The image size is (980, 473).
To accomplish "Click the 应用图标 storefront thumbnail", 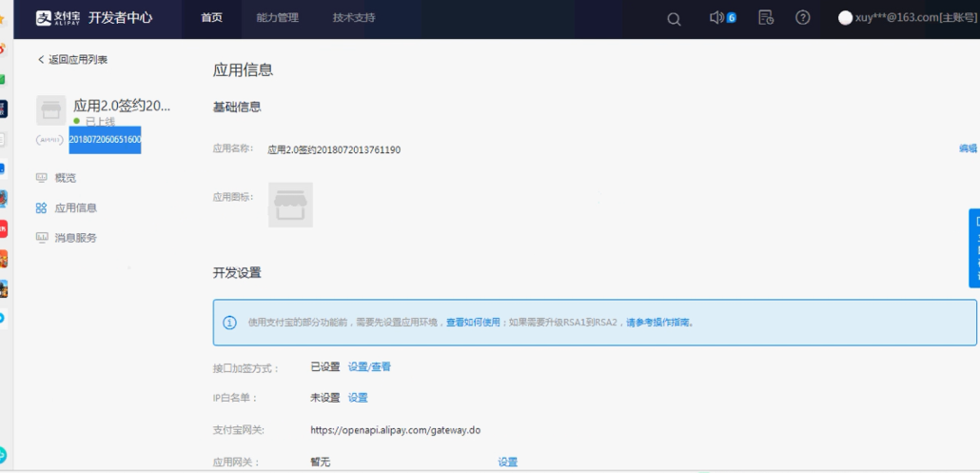I will coord(290,205).
